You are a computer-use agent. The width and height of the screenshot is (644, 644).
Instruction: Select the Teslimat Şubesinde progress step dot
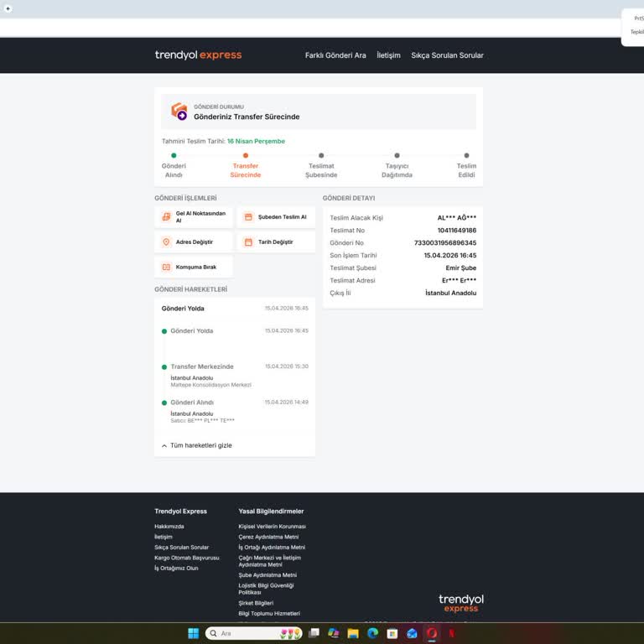[x=321, y=155]
